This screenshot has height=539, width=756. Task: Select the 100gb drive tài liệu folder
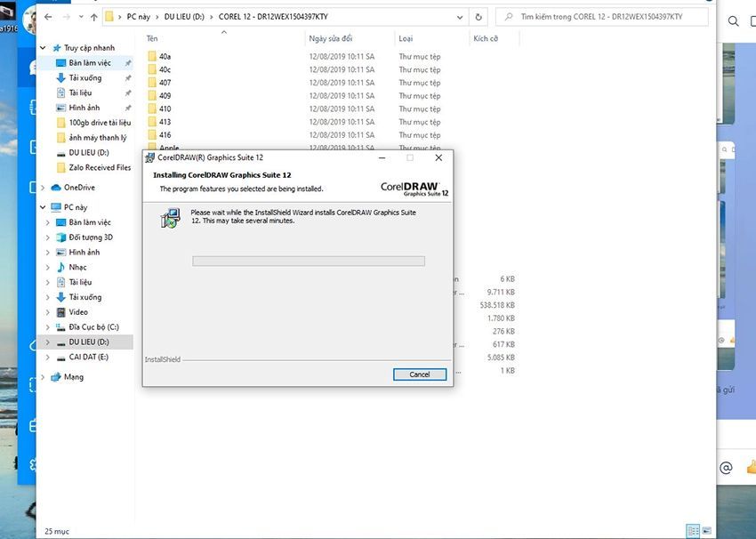[x=100, y=123]
